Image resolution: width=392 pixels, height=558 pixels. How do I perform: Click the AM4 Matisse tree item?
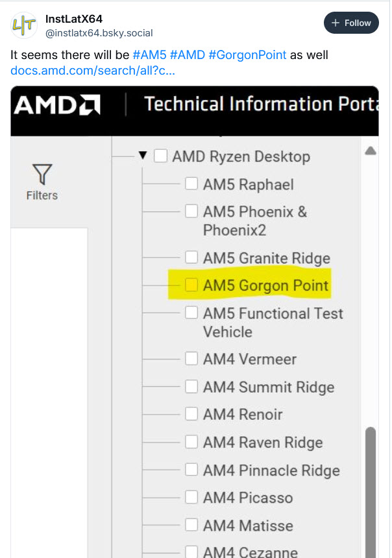(248, 526)
